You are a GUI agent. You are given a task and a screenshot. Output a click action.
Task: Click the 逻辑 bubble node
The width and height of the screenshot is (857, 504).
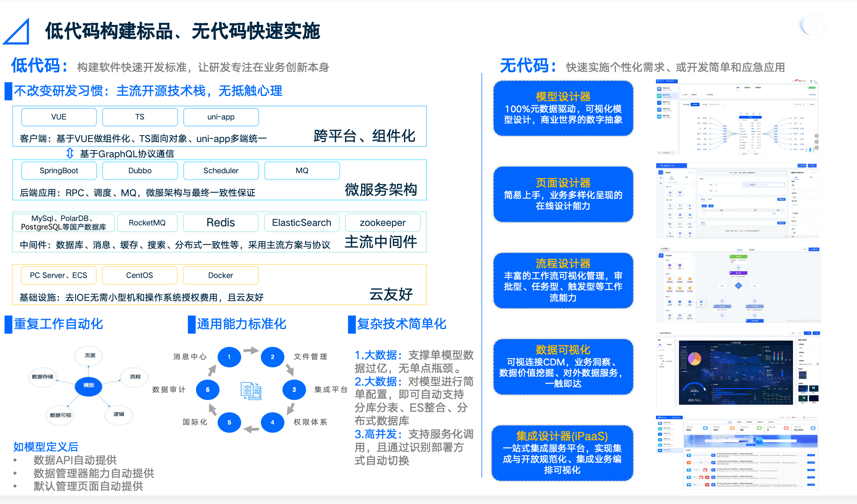click(x=119, y=414)
